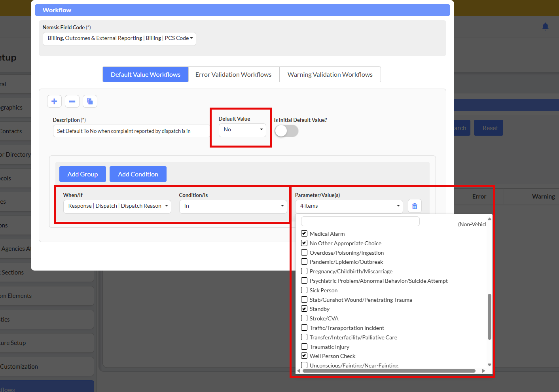Image resolution: width=559 pixels, height=392 pixels.
Task: Expand the When/If Dispatch Reason dropdown
Action: pos(117,206)
